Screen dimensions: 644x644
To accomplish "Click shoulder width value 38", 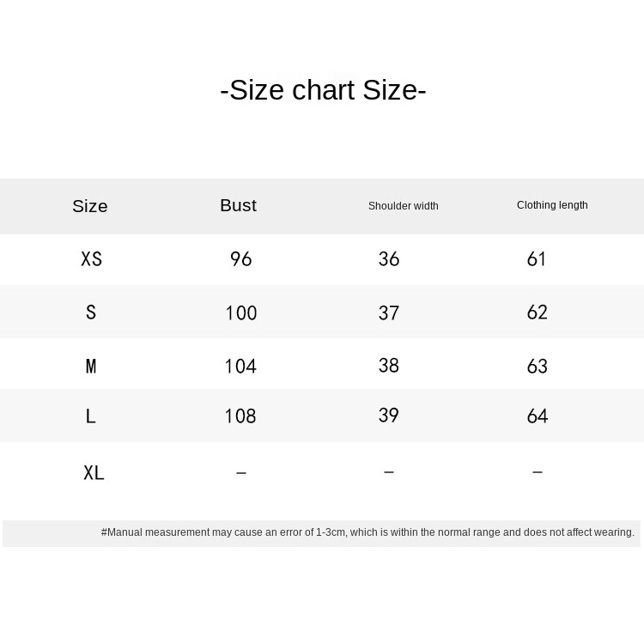I will (x=389, y=366).
